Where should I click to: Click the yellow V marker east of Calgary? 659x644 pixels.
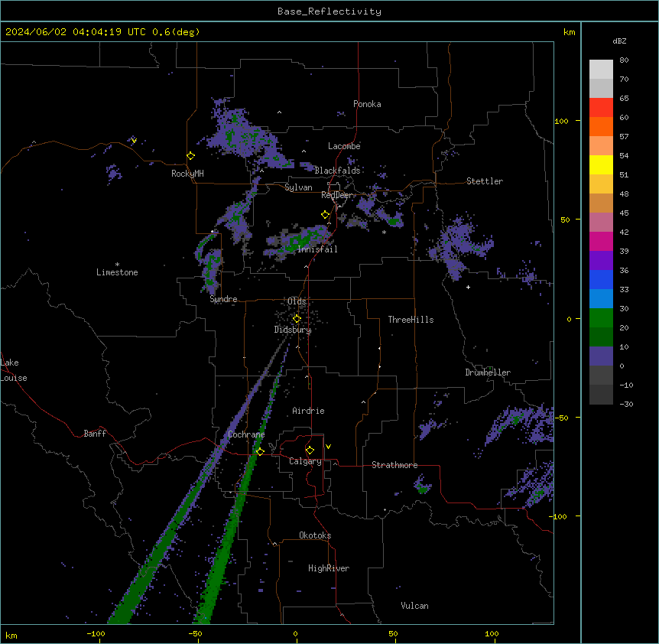pos(328,447)
